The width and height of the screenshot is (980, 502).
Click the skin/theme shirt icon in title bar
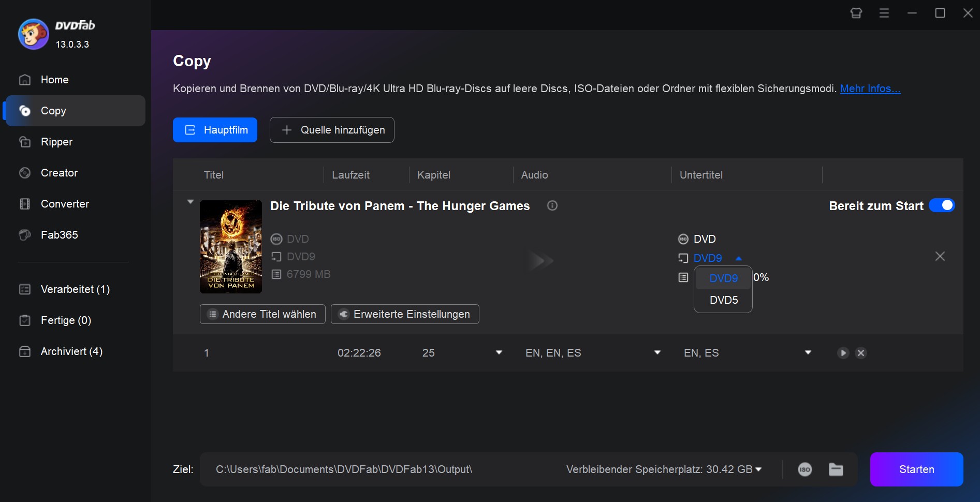(856, 13)
